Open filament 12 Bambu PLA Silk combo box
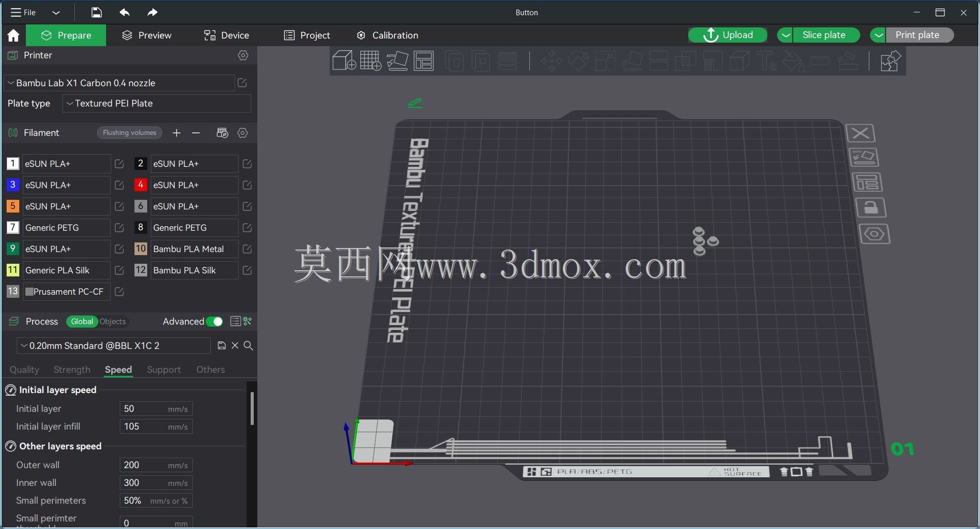This screenshot has width=980, height=529. [x=194, y=270]
